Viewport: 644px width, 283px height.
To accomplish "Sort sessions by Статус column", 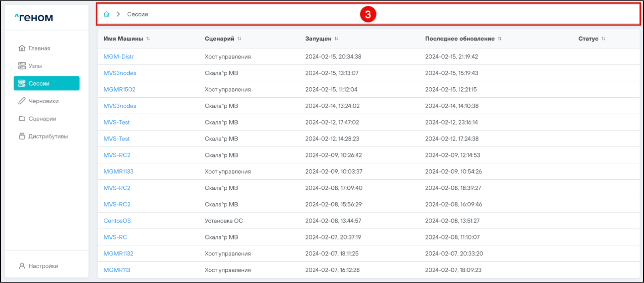I will point(603,39).
